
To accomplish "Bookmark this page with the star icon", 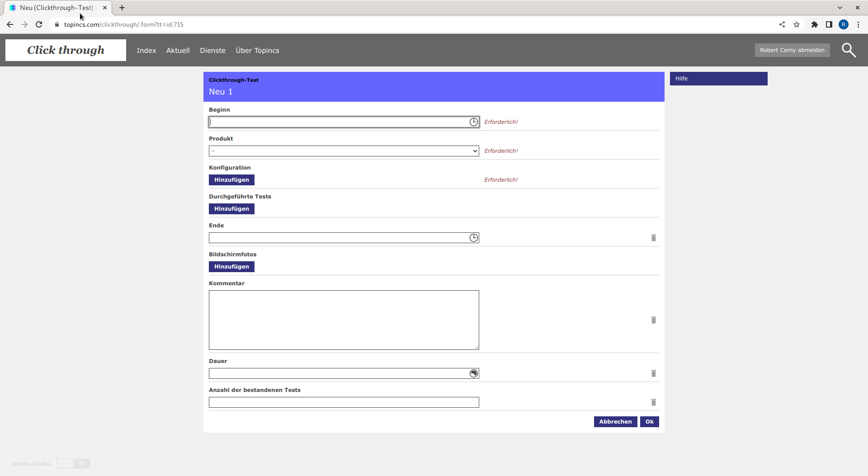I will 797,24.
